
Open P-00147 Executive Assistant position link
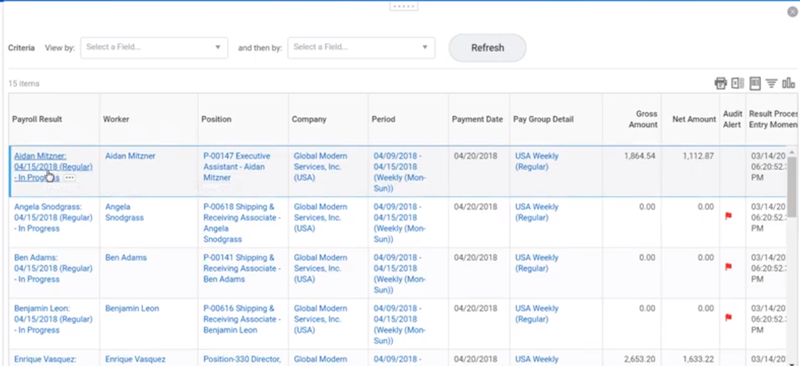(x=237, y=167)
